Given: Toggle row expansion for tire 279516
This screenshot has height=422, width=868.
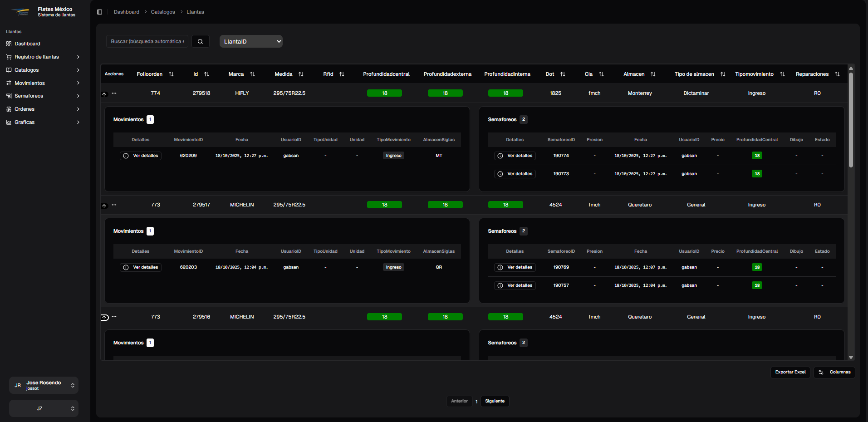Looking at the screenshot, I should (105, 318).
